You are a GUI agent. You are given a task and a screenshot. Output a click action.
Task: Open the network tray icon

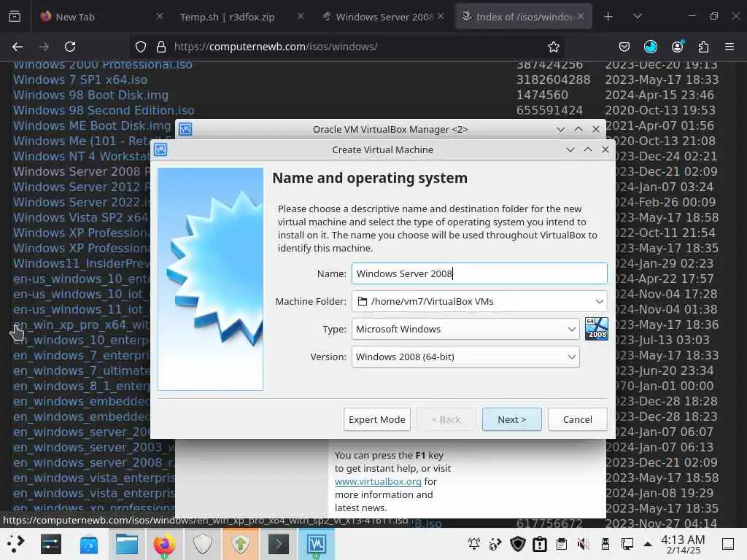(627, 544)
